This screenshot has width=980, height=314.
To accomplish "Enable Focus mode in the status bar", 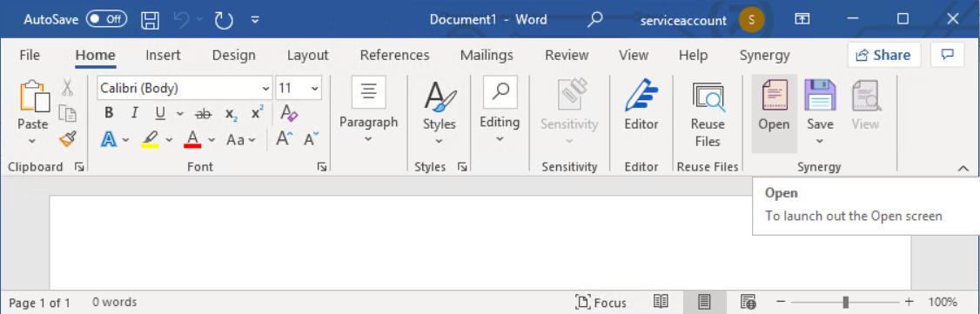I will [x=601, y=303].
